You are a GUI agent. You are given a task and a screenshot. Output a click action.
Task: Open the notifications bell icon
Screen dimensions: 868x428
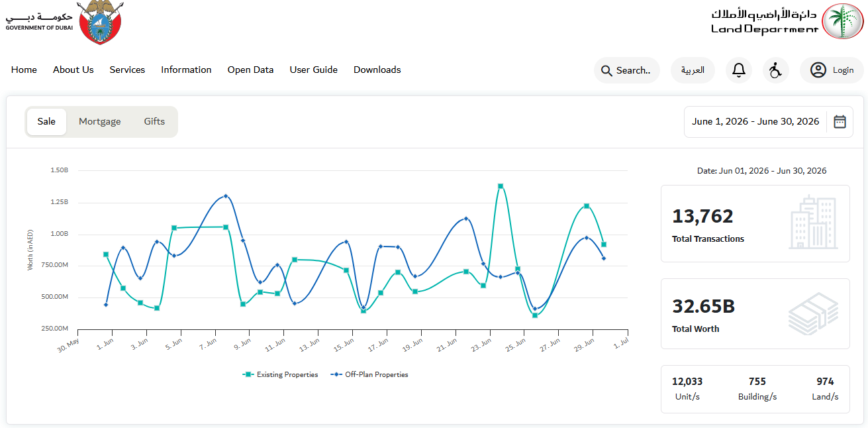pyautogui.click(x=739, y=70)
